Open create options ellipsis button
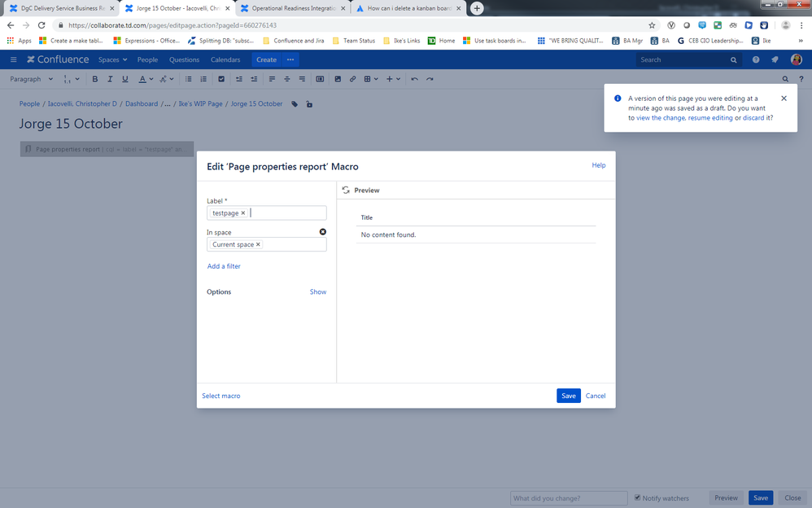 290,59
